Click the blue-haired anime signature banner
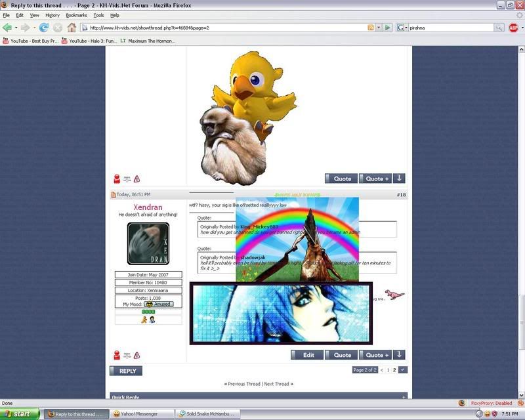The image size is (525, 420). pos(281,313)
